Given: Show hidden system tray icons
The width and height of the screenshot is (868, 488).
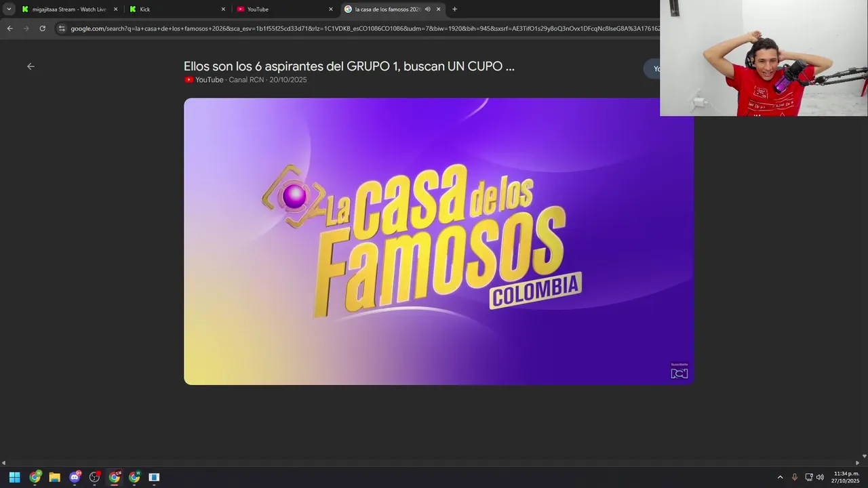Looking at the screenshot, I should pyautogui.click(x=780, y=477).
